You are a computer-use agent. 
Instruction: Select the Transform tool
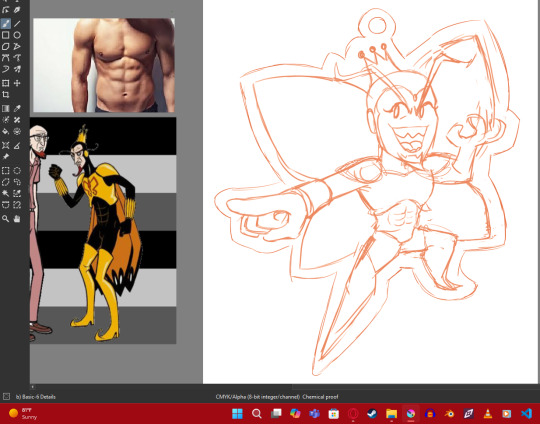6,83
